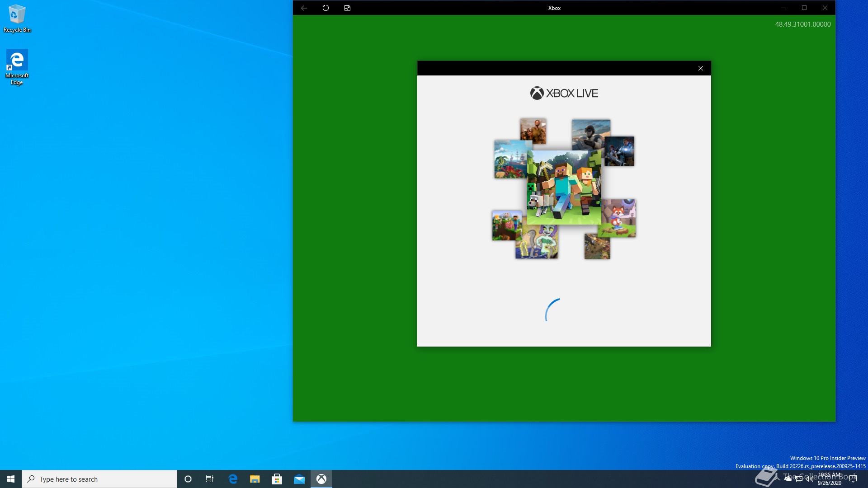Click the clock showing 10:35 AM

click(x=830, y=479)
